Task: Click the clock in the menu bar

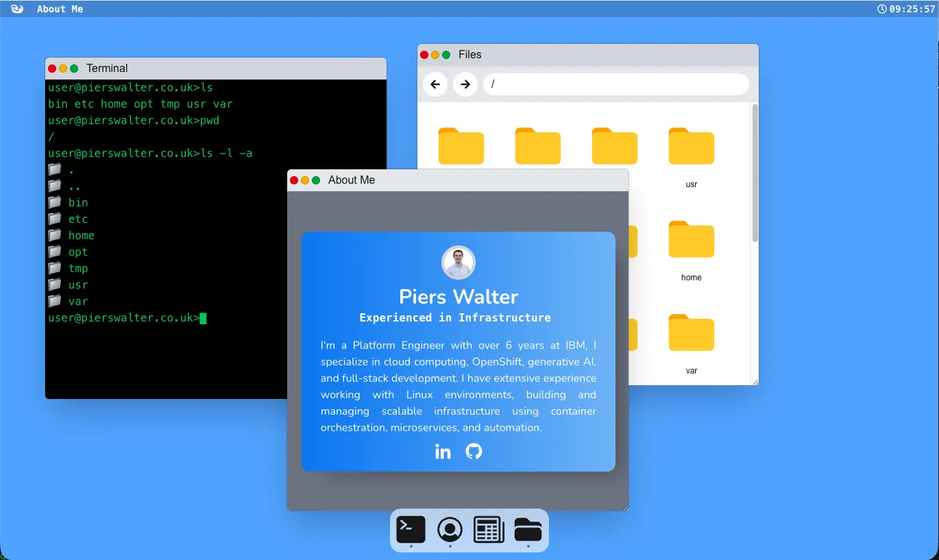Action: pos(910,9)
